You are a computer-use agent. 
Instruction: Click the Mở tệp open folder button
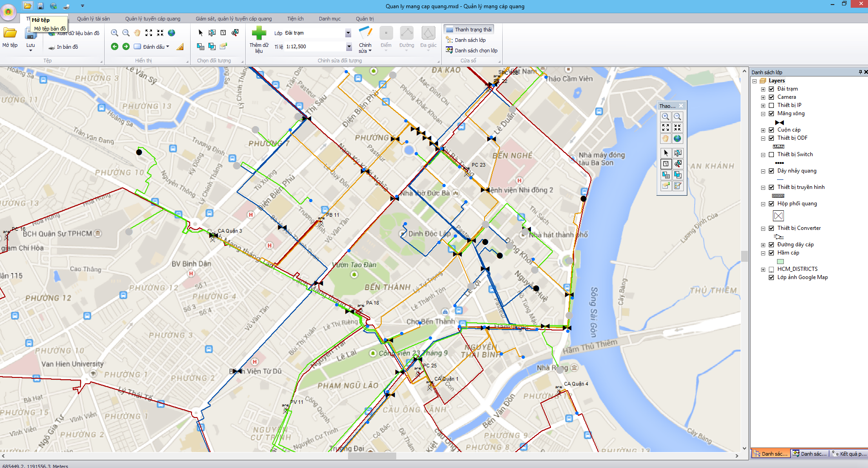pos(10,37)
